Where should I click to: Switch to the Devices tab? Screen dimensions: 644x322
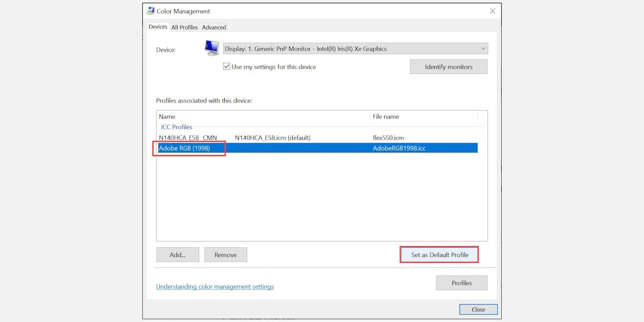(158, 27)
